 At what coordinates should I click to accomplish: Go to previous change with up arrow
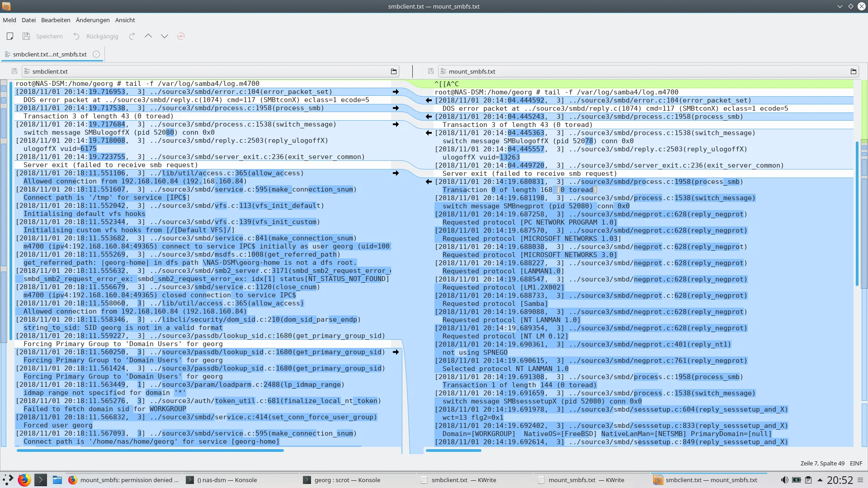pos(148,36)
